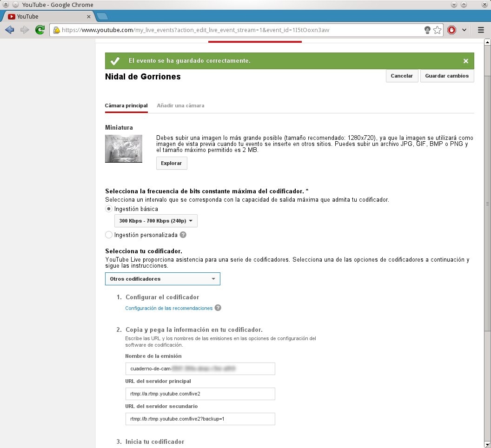Close the YouTube browser tab
The height and width of the screenshot is (448, 491).
tap(89, 17)
